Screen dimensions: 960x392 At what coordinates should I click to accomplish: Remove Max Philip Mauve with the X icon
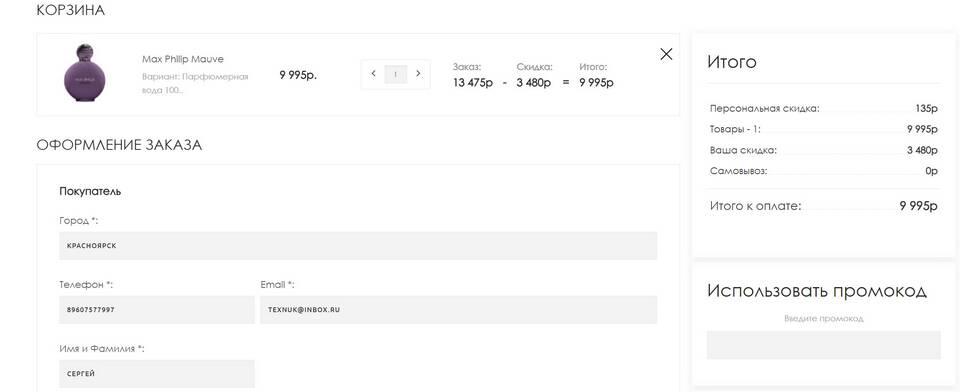[x=666, y=54]
